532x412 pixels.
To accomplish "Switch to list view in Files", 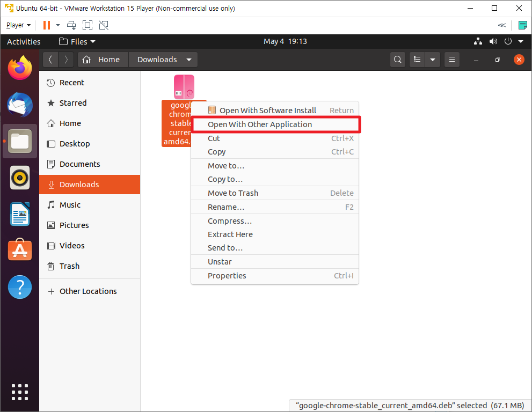I will 417,60.
